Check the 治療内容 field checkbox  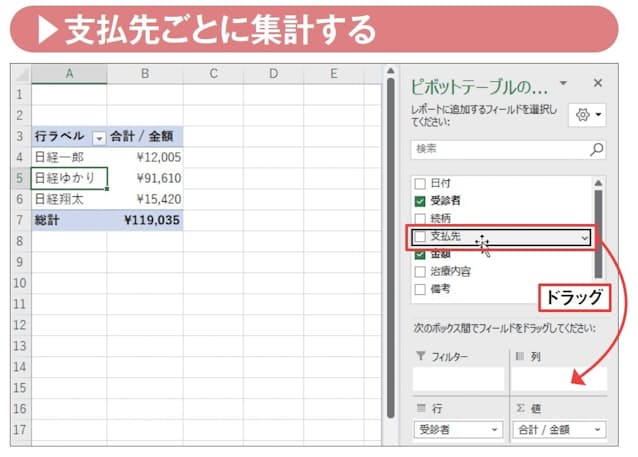point(420,271)
